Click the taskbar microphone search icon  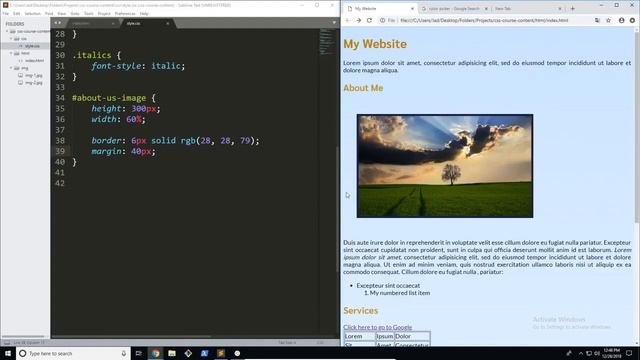124,353
